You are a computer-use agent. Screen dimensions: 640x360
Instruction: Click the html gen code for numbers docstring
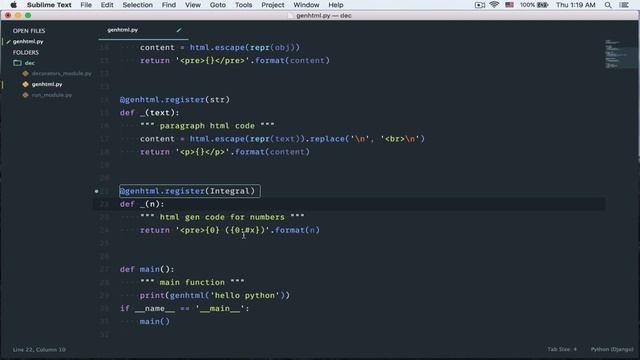pyautogui.click(x=222, y=217)
